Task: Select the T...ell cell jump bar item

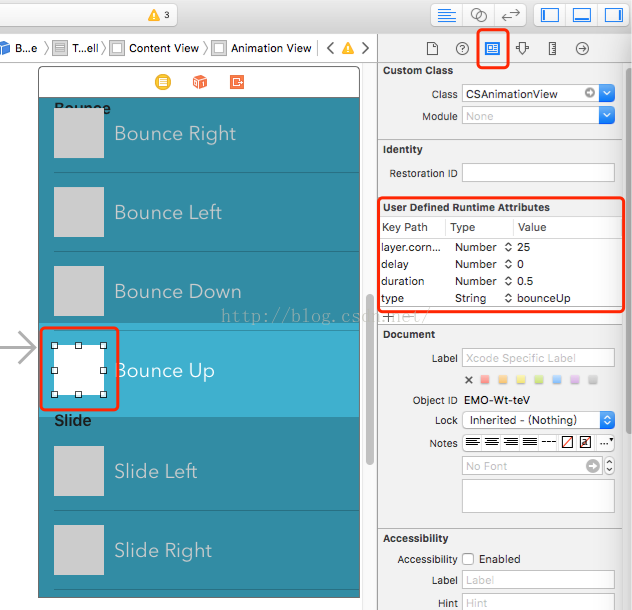Action: pos(76,48)
